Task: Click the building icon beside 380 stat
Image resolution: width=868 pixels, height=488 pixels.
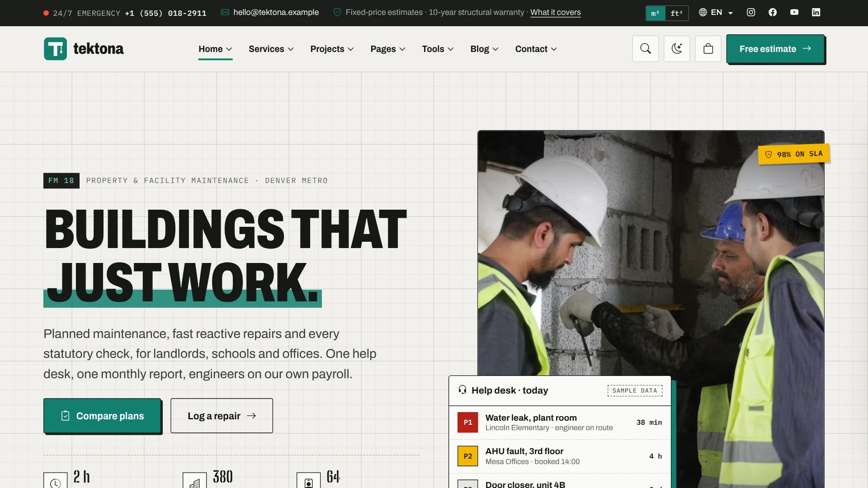Action: 195,482
